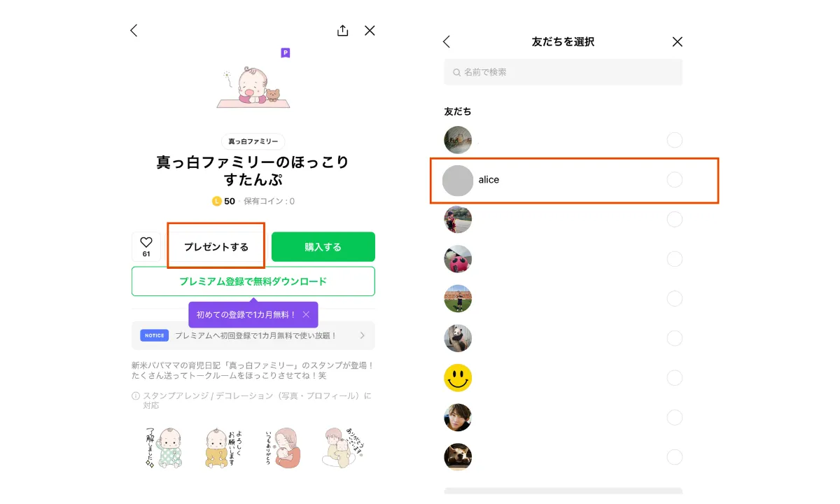Open the 真っ白ファミリー series label pill
840x504 pixels.
(x=253, y=141)
